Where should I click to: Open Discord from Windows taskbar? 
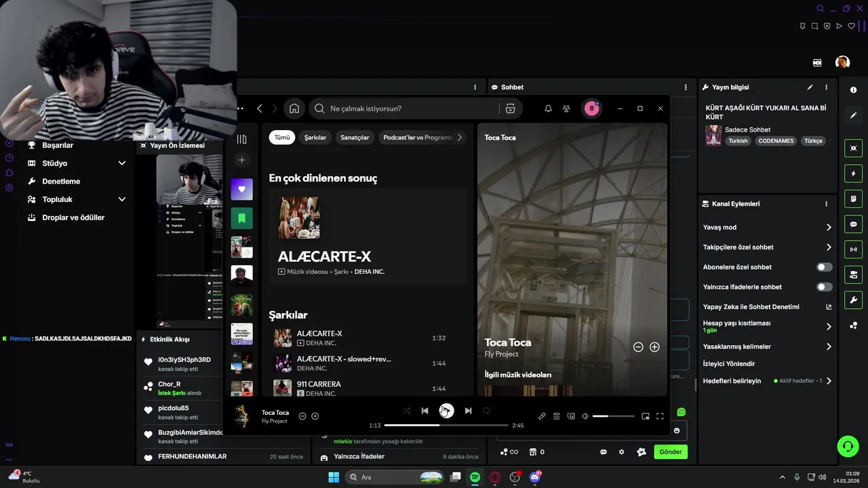pyautogui.click(x=535, y=477)
